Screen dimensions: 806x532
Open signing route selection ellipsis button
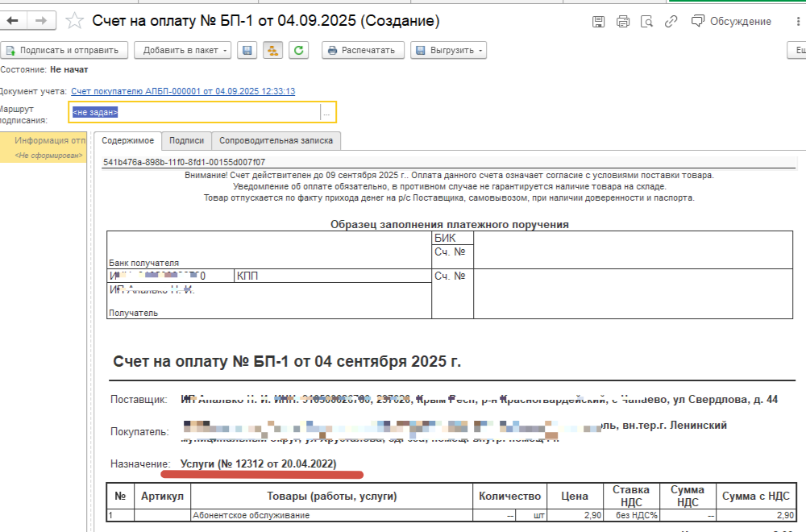(x=326, y=113)
